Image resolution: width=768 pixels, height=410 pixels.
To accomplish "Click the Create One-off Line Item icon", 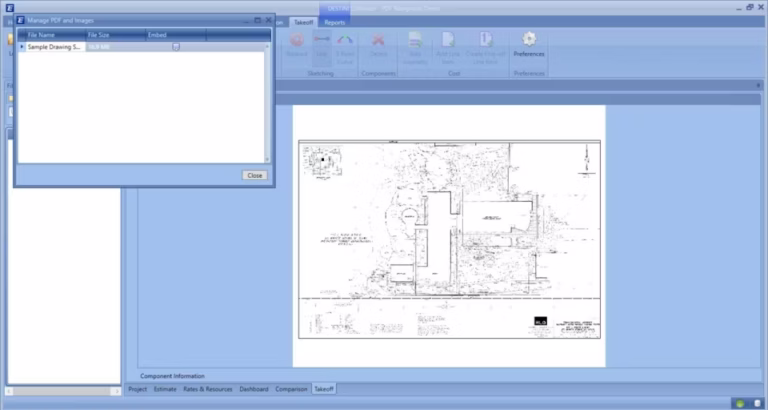I will click(x=485, y=39).
